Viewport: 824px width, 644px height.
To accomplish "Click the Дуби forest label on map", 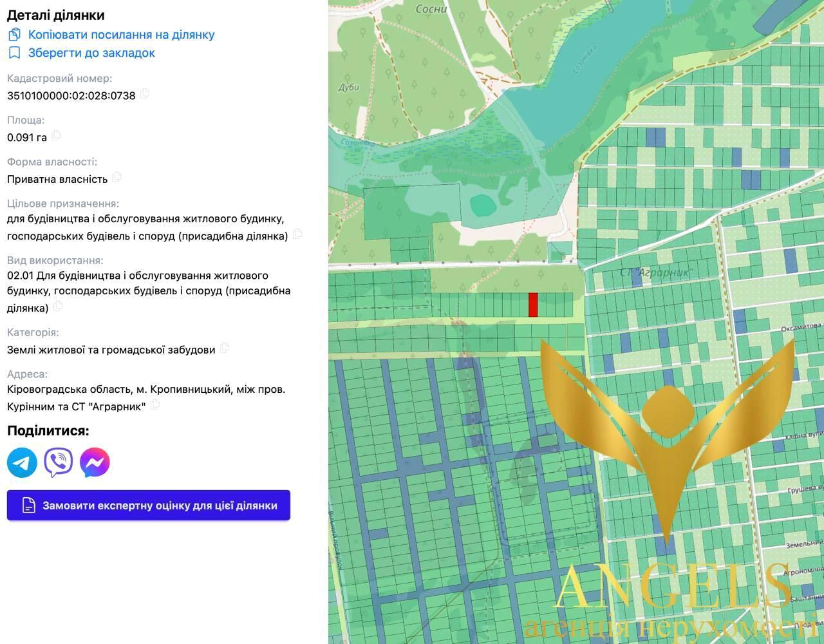I will click(348, 87).
